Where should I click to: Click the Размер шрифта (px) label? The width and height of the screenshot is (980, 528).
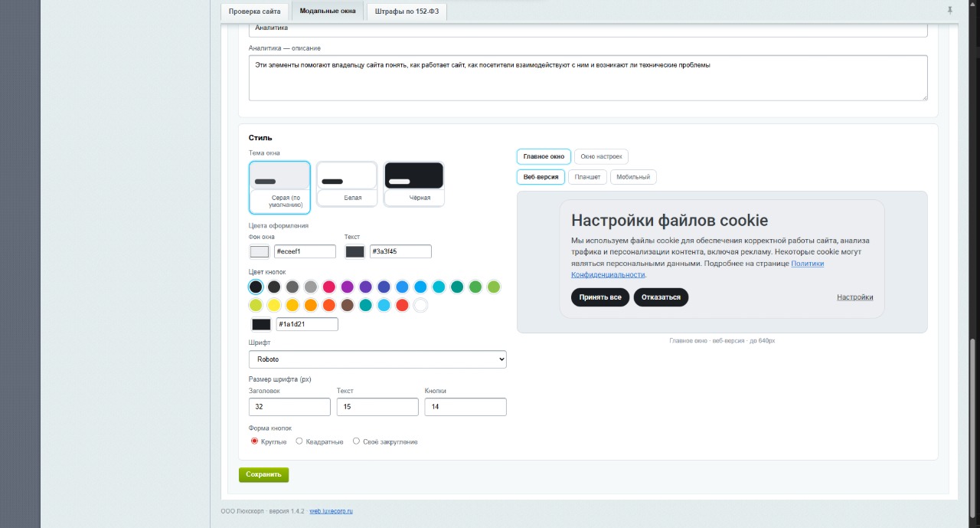coord(279,379)
